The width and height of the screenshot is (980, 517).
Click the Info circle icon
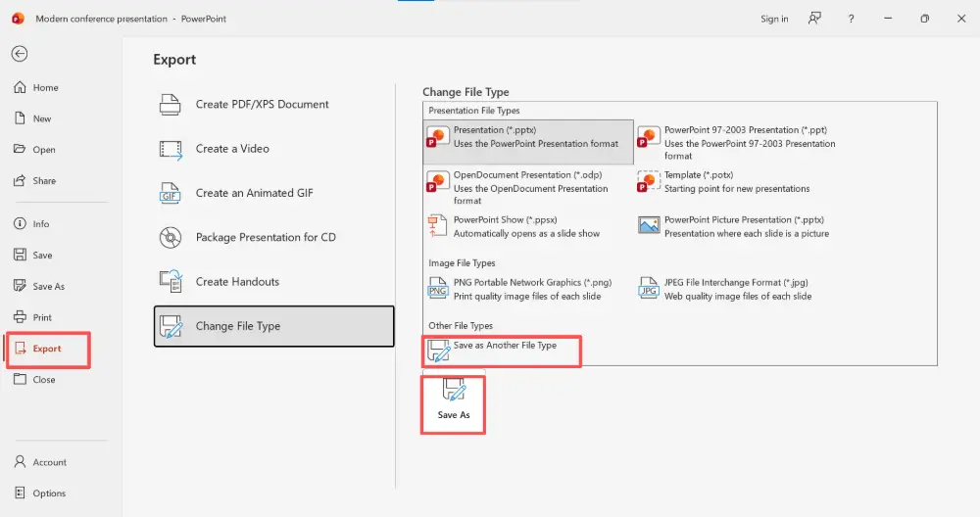click(20, 223)
